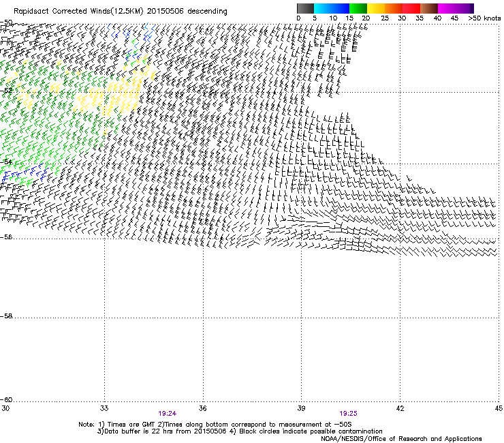Click the '10' knots legend tick label
This screenshot has width=504, height=443.
coord(333,18)
